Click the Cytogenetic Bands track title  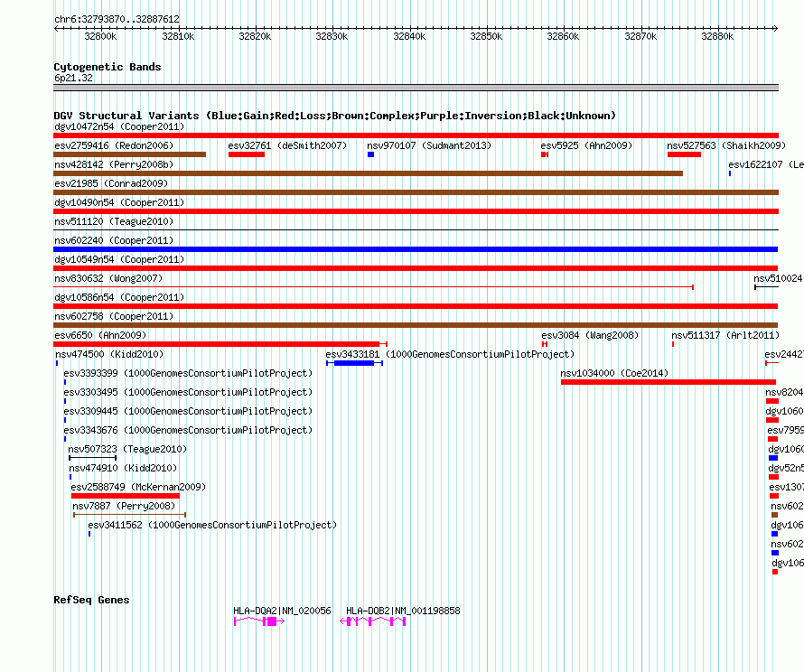108,67
